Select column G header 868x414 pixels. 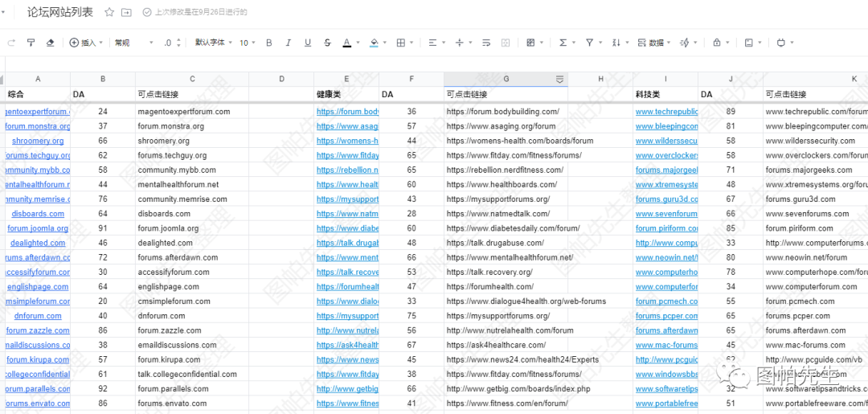pyautogui.click(x=506, y=79)
